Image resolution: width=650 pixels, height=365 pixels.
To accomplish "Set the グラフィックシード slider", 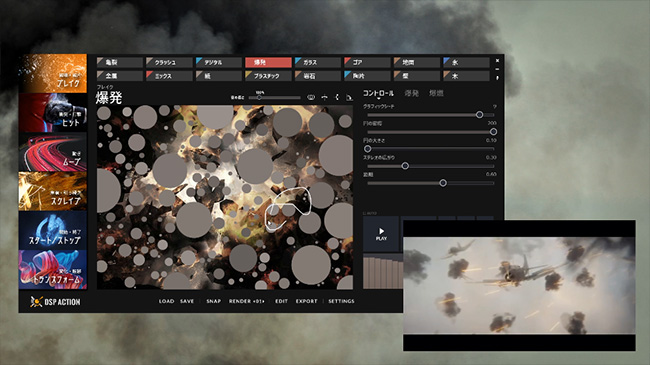I will [430, 114].
